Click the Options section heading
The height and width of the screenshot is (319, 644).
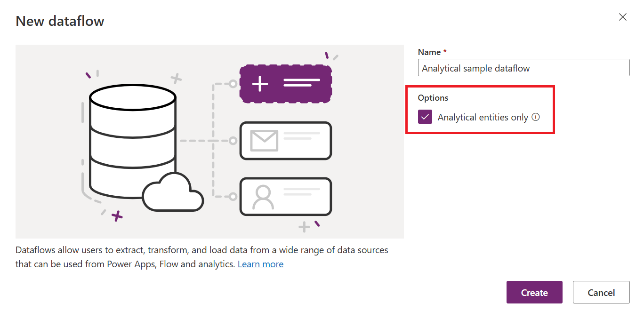coord(433,97)
